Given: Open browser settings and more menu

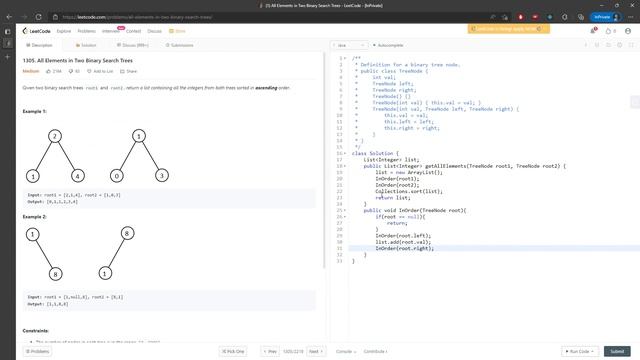Looking at the screenshot, I should pyautogui.click(x=631, y=17).
